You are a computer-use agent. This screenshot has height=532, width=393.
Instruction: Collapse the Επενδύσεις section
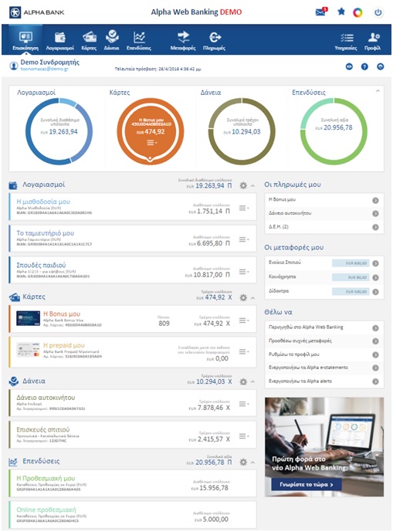(x=252, y=463)
